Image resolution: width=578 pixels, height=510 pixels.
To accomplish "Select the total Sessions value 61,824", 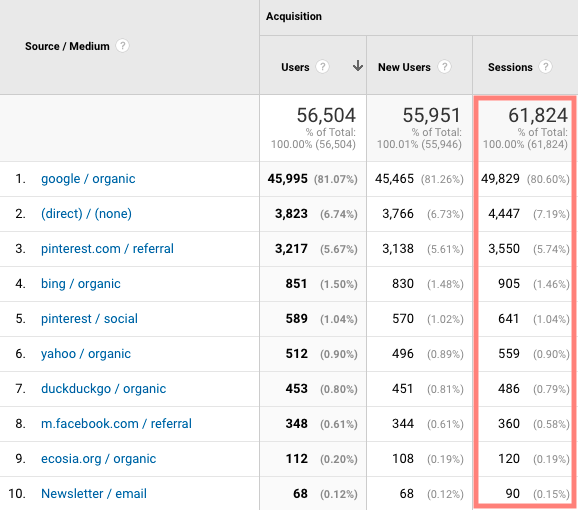I will point(538,115).
